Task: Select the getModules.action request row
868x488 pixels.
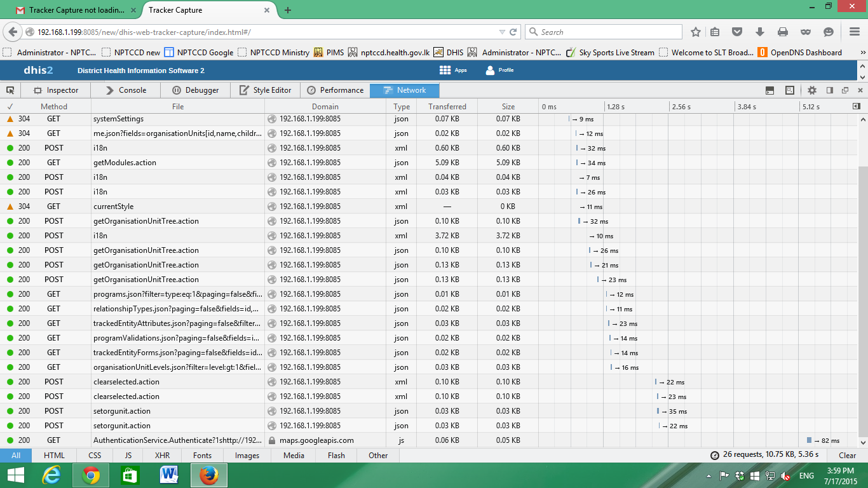Action: pos(125,163)
